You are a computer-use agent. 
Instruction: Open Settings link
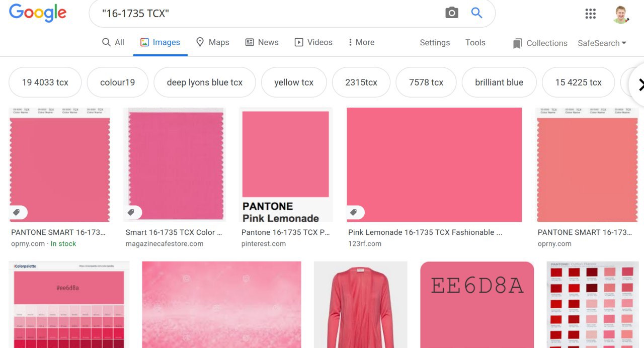coord(435,43)
